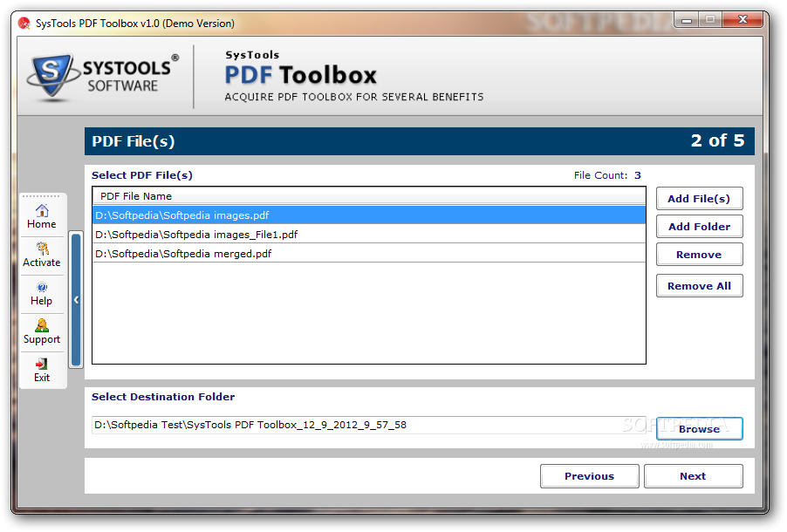Select Softpedia images_File1.pdf row
The width and height of the screenshot is (787, 532).
369,235
